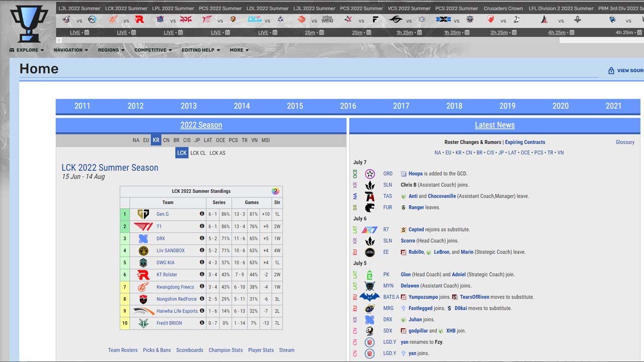
Task: Click the KT Rolster logo in the LCK ticker match
Action: point(139,20)
